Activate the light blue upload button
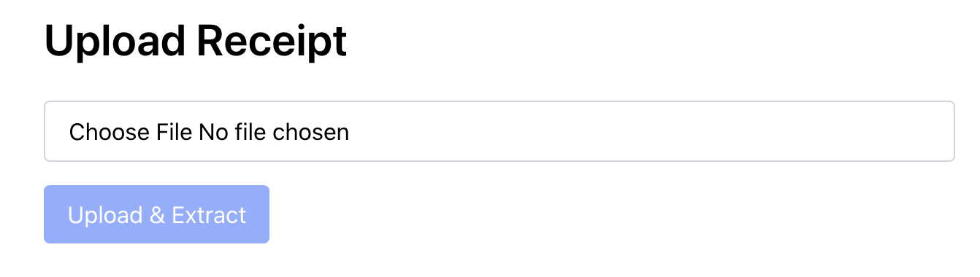 156,214
